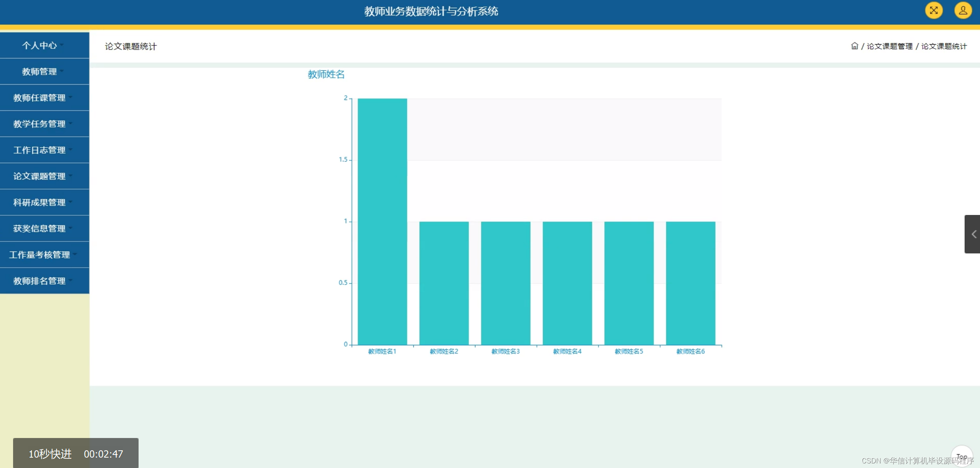Viewport: 980px width, 468px height.
Task: Click 论文课题统计 breadcrumb link
Action: point(943,46)
